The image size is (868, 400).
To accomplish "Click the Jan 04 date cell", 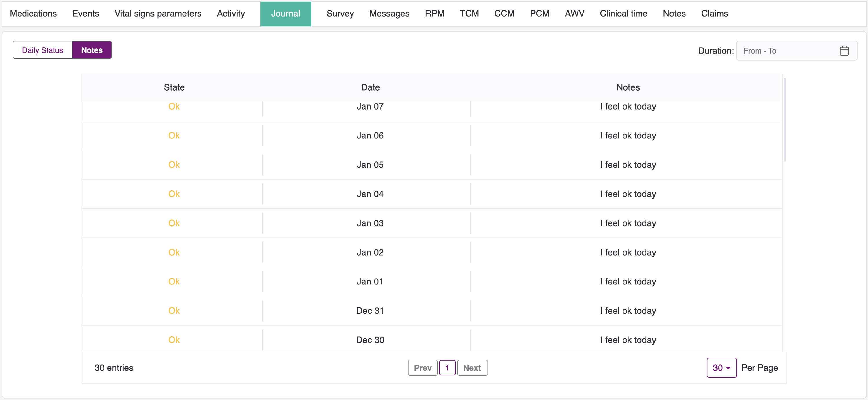I will pos(370,194).
